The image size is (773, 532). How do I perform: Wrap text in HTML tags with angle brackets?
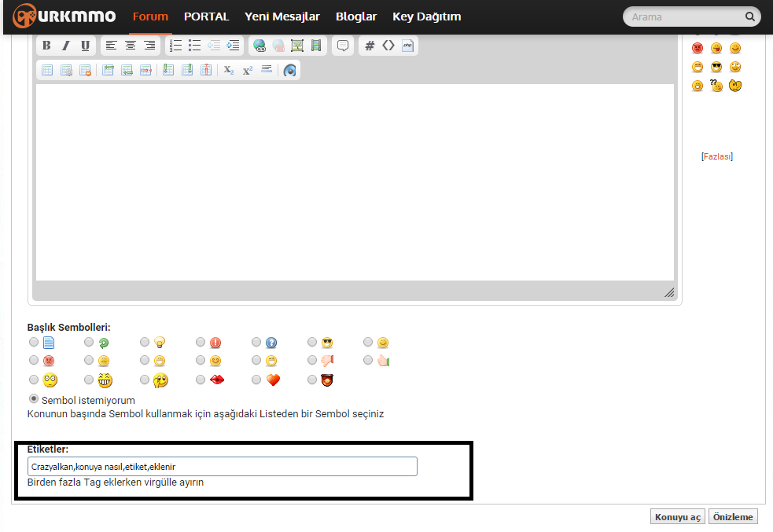pyautogui.click(x=388, y=46)
